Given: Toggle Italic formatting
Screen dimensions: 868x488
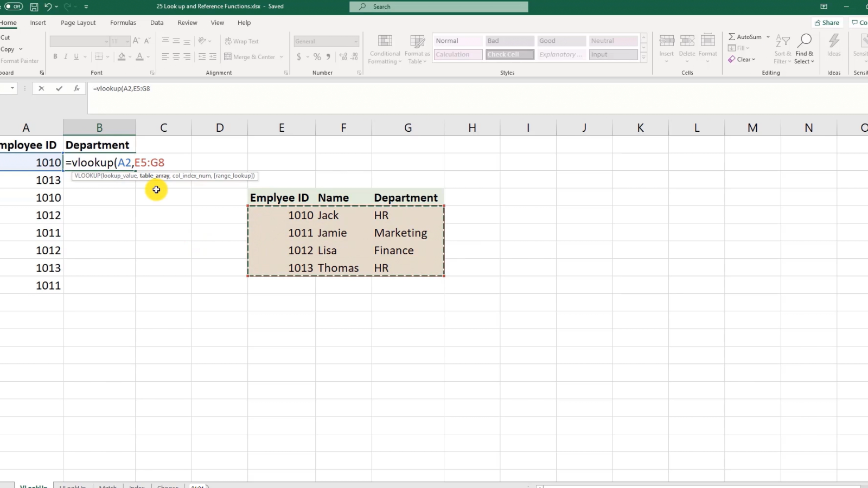Looking at the screenshot, I should tap(66, 56).
